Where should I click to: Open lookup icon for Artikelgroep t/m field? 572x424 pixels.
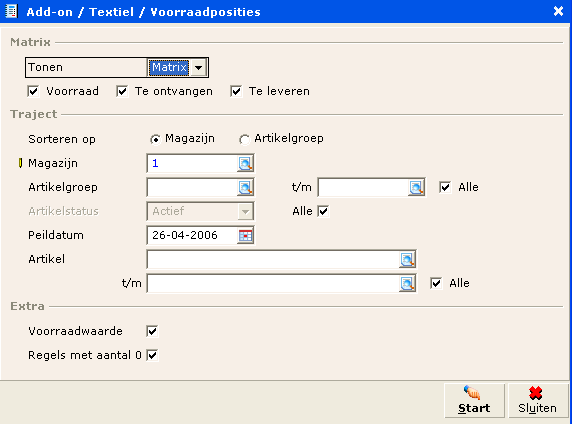(416, 188)
